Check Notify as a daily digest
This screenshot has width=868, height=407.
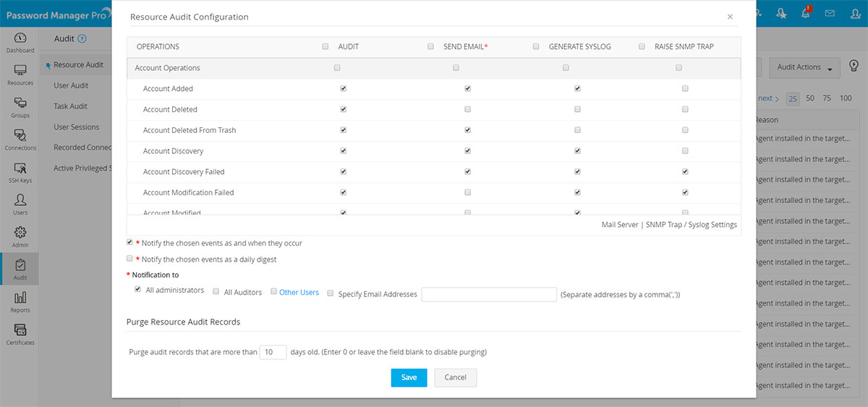coord(130,259)
